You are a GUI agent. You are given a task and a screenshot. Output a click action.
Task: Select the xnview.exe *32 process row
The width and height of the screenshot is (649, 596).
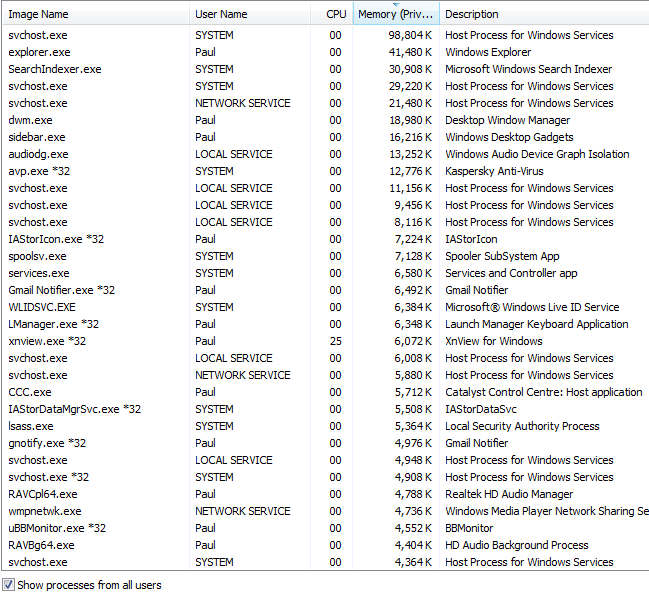(x=325, y=341)
